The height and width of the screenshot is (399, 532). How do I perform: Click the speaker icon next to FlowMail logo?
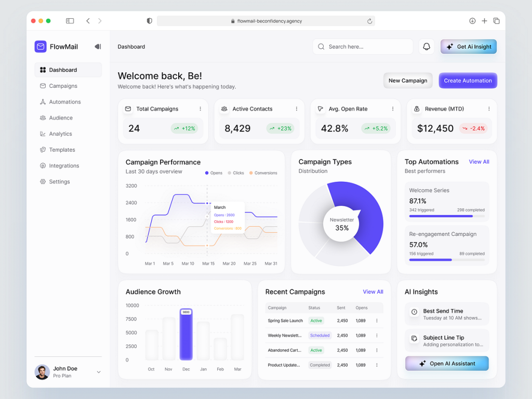point(98,46)
